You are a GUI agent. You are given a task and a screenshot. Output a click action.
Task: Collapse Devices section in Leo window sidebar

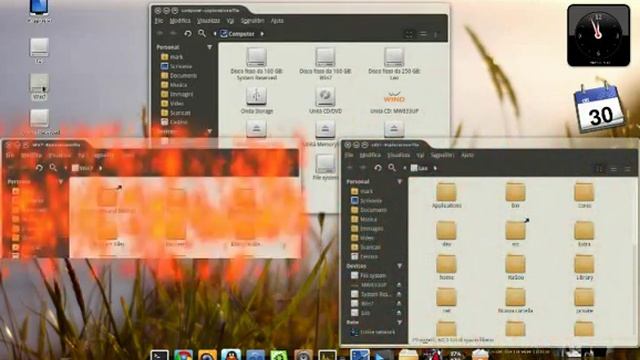[x=400, y=266]
